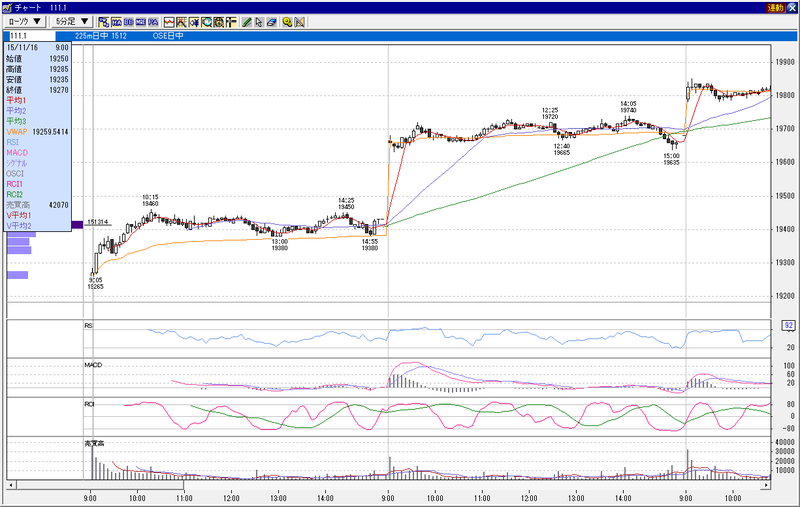Viewport: 800px width, 507px height.
Task: Click the 111.1 code input field
Action: click(x=32, y=36)
